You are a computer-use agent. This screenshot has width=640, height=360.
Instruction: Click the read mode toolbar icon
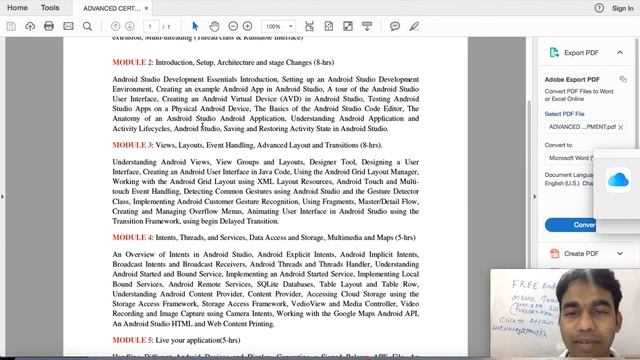[367, 27]
